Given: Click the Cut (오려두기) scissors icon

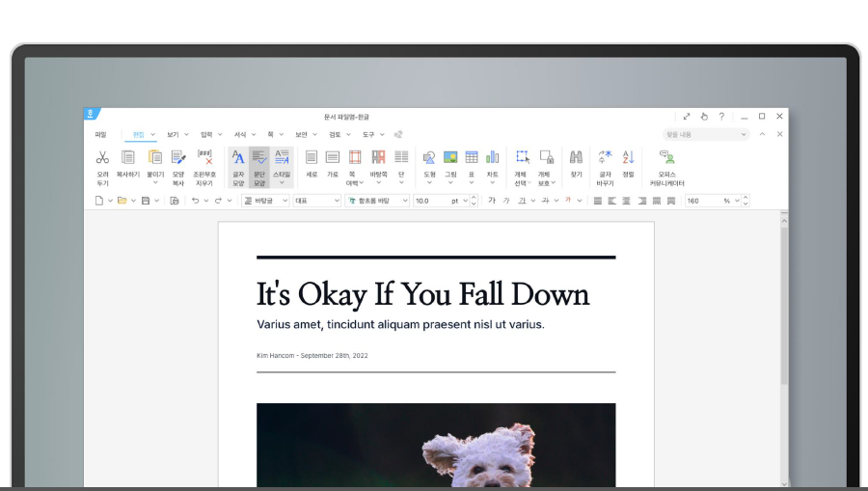Looking at the screenshot, I should [x=102, y=158].
